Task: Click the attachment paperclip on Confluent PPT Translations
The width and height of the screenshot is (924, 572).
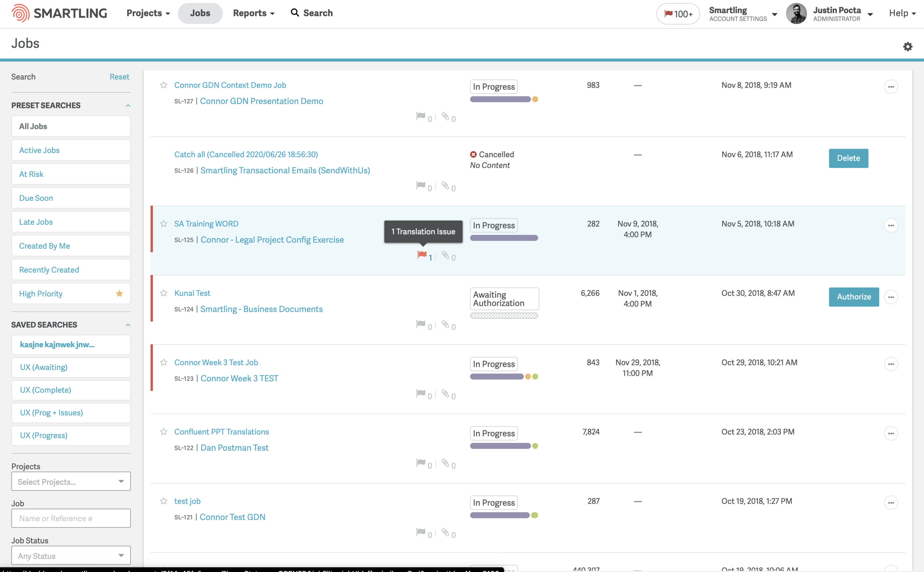Action: coord(445,463)
